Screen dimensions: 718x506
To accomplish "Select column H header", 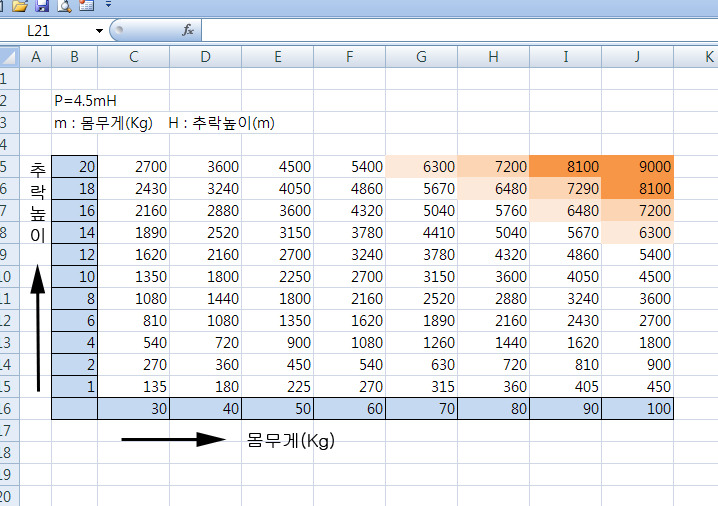I will pos(493,57).
